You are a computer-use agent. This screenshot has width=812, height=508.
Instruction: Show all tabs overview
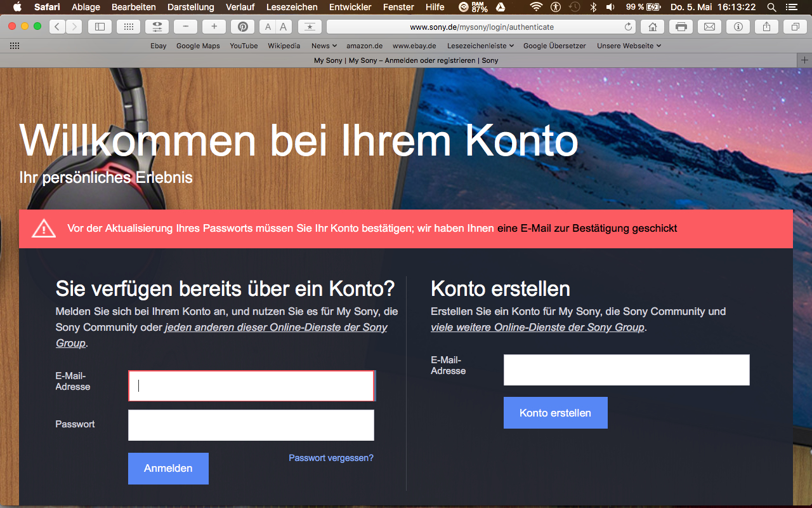tap(795, 27)
